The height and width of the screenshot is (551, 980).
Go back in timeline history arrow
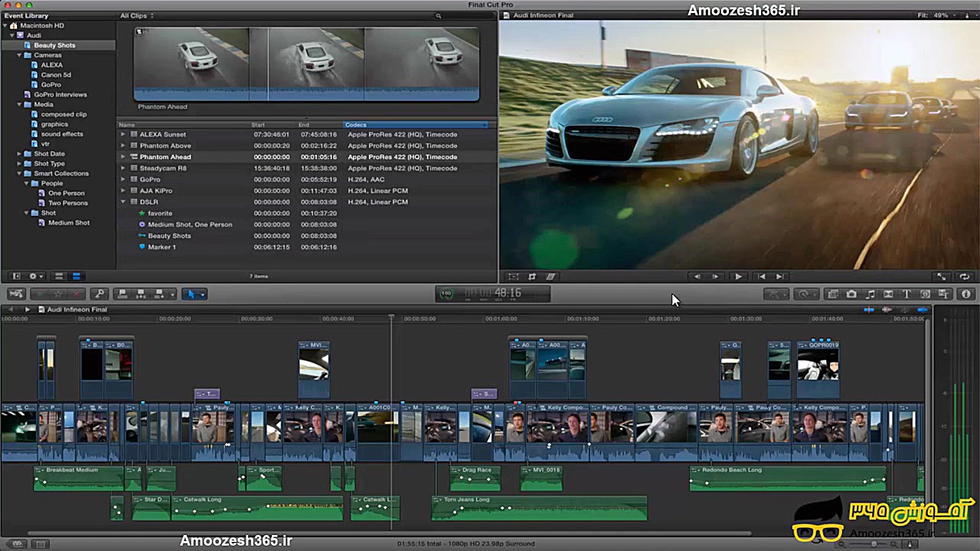coord(11,309)
